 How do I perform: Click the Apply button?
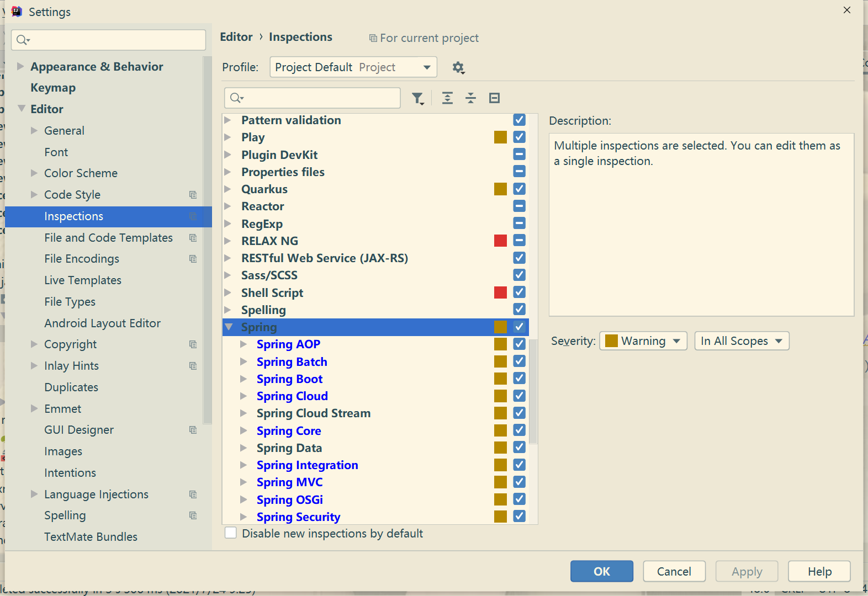click(747, 571)
